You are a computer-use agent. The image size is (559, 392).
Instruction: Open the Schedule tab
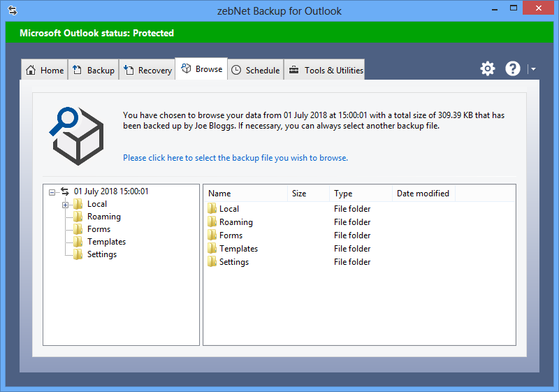pos(256,70)
